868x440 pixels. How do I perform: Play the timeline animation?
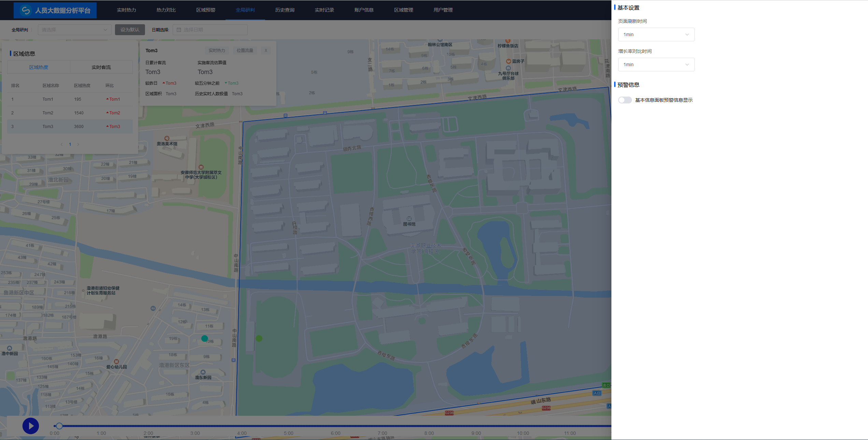click(x=31, y=426)
